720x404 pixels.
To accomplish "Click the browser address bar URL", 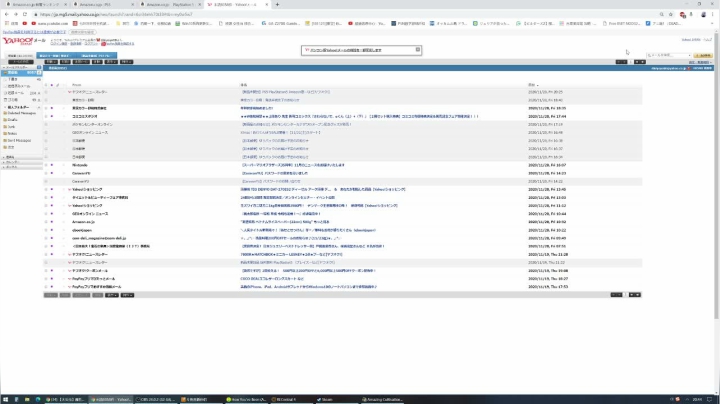I will (116, 14).
